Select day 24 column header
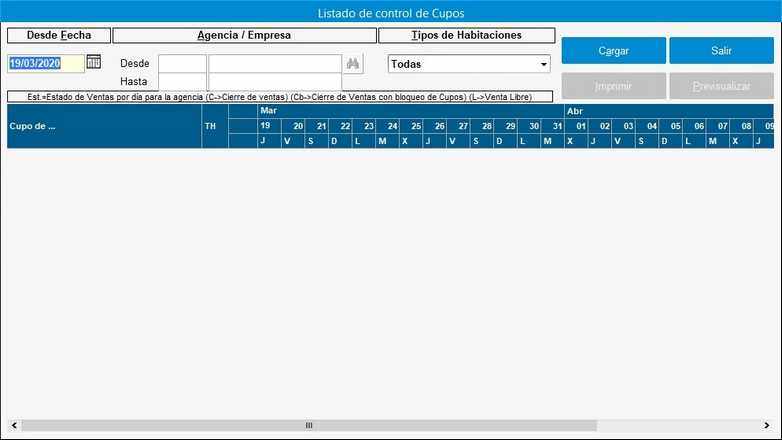 388,126
